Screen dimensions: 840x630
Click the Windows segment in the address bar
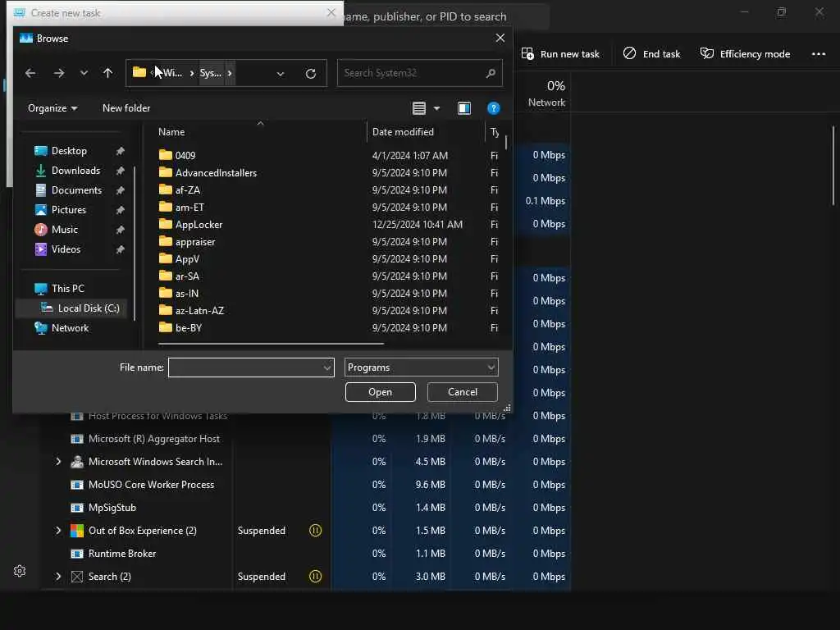tap(172, 73)
